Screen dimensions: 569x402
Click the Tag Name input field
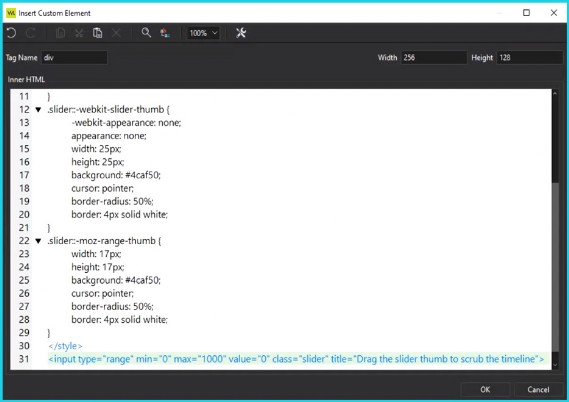[74, 58]
